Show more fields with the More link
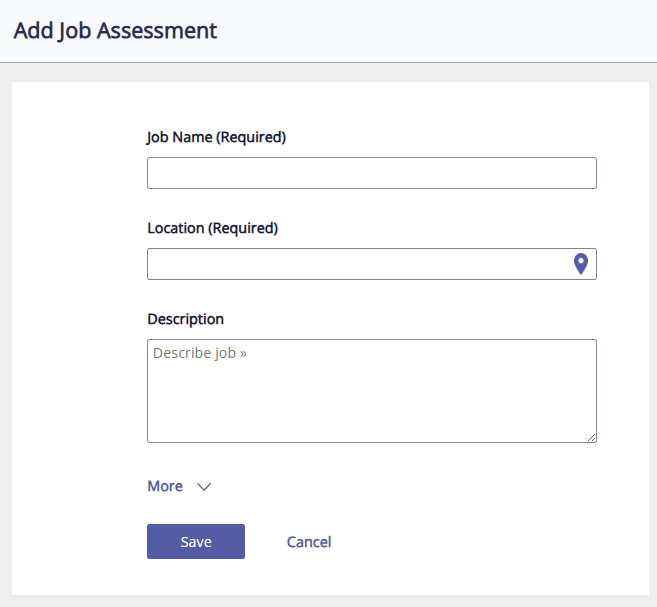 pyautogui.click(x=166, y=486)
